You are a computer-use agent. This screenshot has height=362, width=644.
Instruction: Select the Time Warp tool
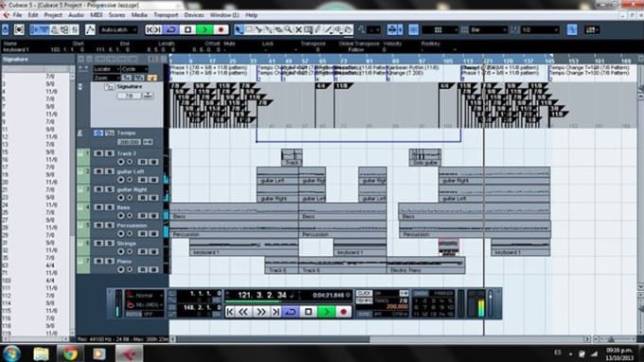pyautogui.click(x=309, y=29)
